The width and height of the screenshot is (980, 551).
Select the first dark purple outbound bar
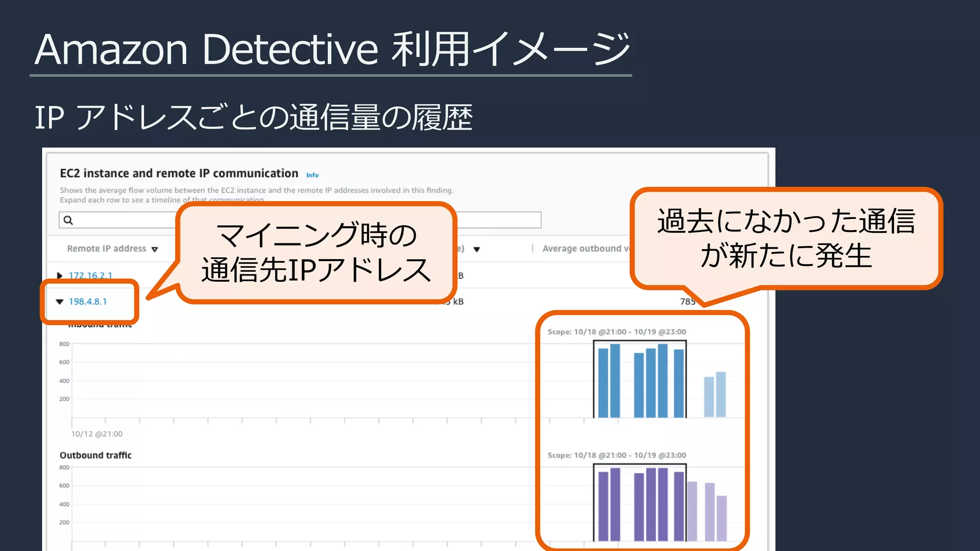pyautogui.click(x=603, y=507)
